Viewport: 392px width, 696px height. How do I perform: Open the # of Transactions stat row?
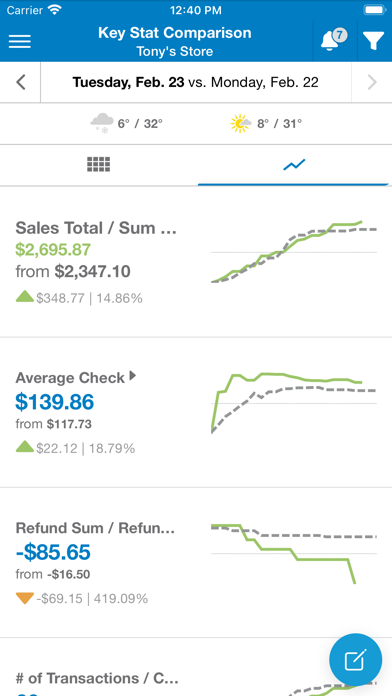196,668
